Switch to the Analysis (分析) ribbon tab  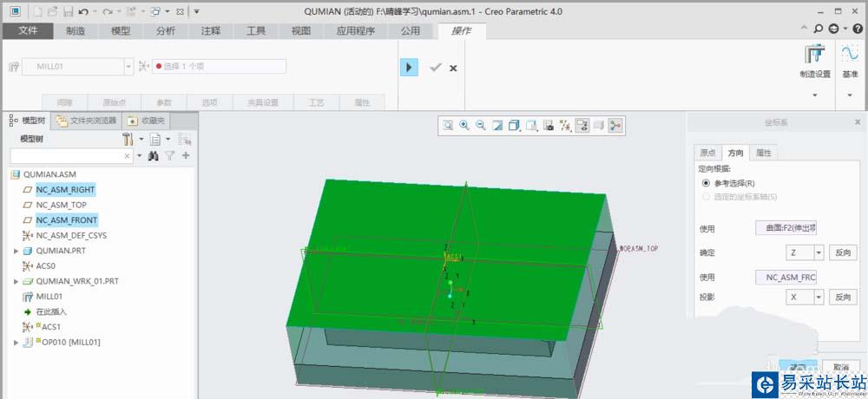pos(166,31)
